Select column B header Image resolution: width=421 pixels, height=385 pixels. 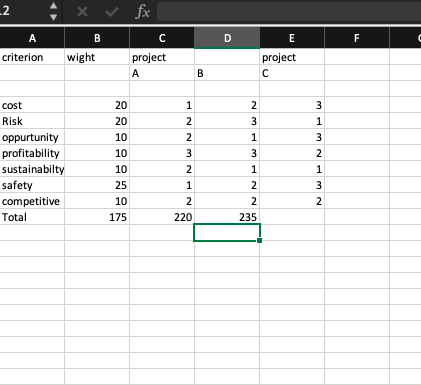point(97,38)
